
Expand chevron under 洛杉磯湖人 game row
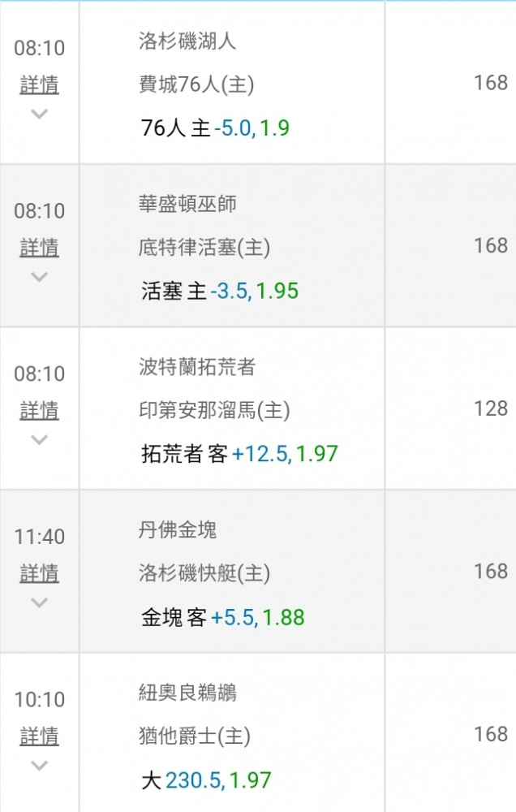39,114
